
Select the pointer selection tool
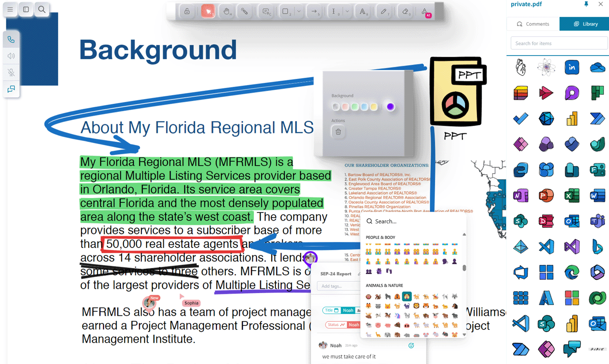pos(208,11)
